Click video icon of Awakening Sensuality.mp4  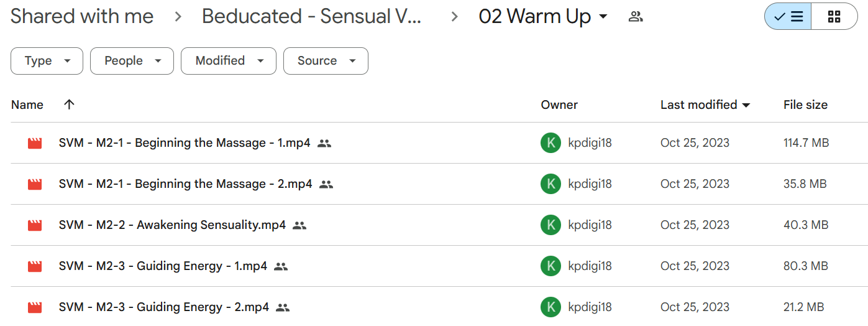[x=35, y=225]
